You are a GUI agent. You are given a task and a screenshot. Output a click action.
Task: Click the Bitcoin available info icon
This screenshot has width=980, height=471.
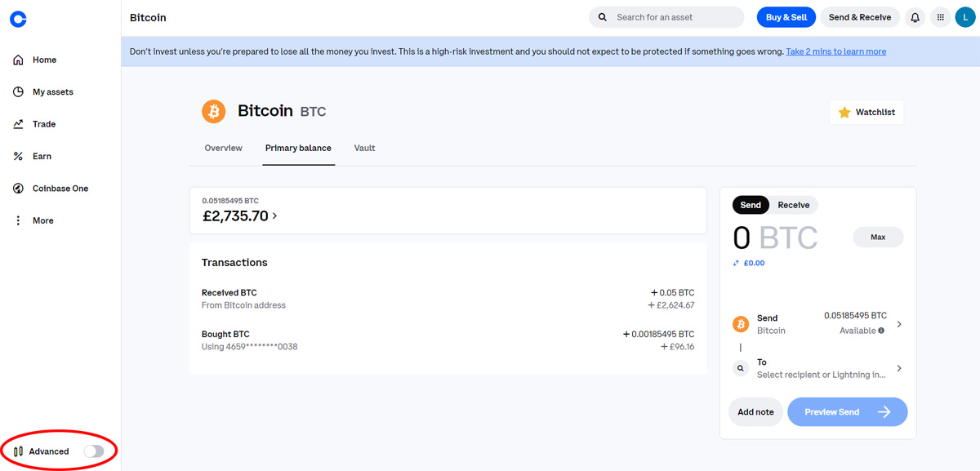pos(881,331)
